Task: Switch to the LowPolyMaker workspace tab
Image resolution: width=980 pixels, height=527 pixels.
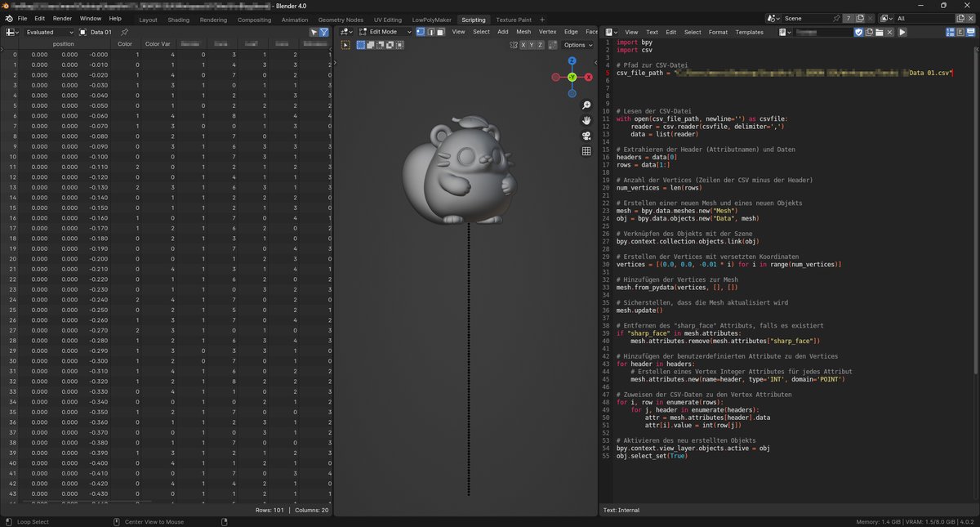Action: 431,19
